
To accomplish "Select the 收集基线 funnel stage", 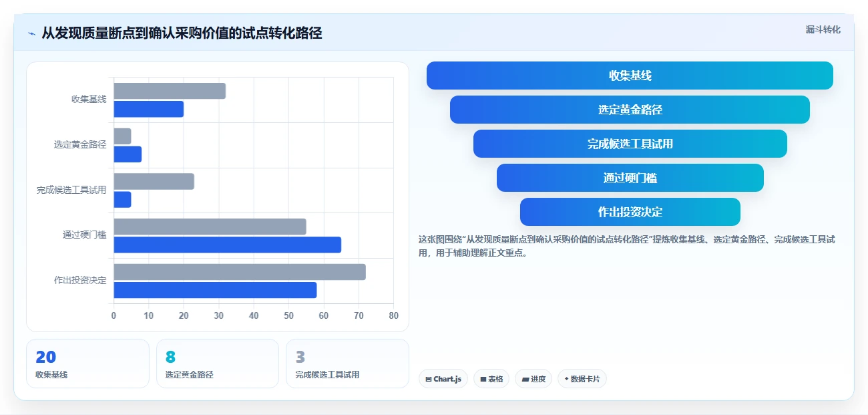I will pyautogui.click(x=630, y=76).
